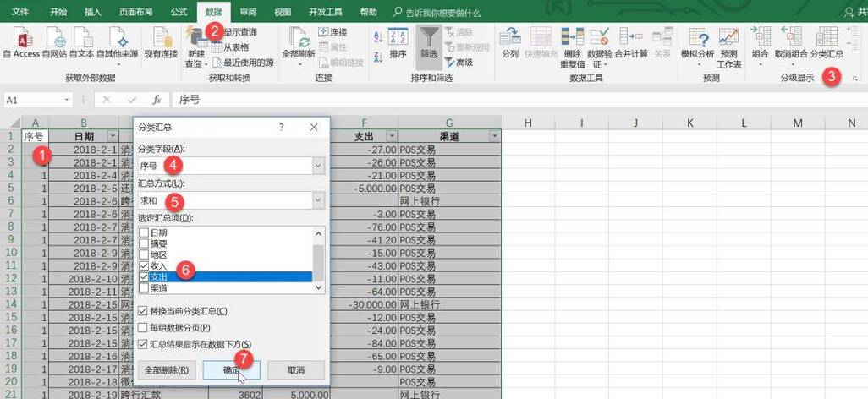The image size is (868, 399).
Task: Click the ? help icon in 分类汇总 dialog
Action: point(281,128)
